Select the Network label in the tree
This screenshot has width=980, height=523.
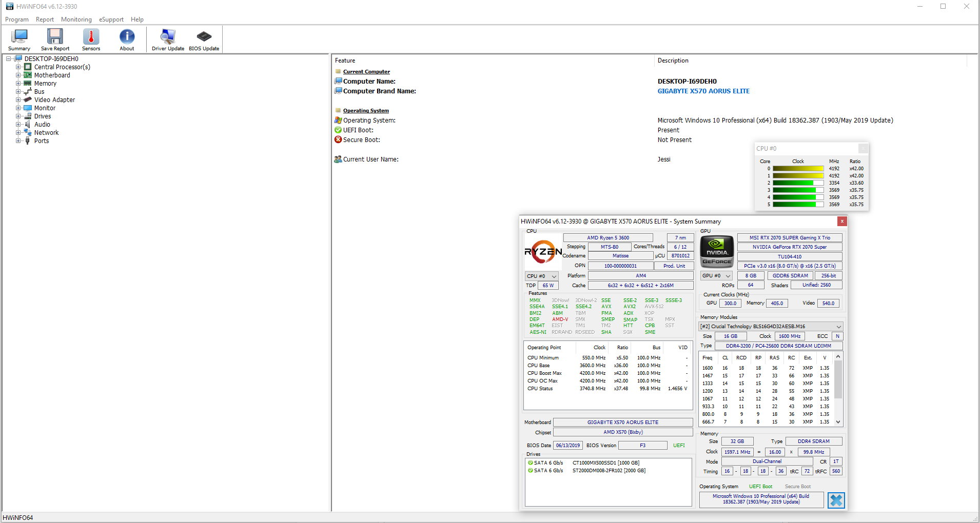tap(47, 133)
